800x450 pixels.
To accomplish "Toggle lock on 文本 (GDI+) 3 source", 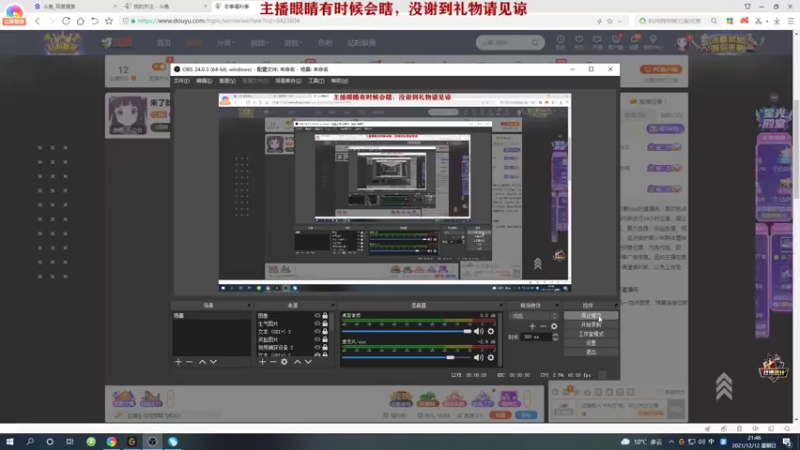I will (325, 332).
